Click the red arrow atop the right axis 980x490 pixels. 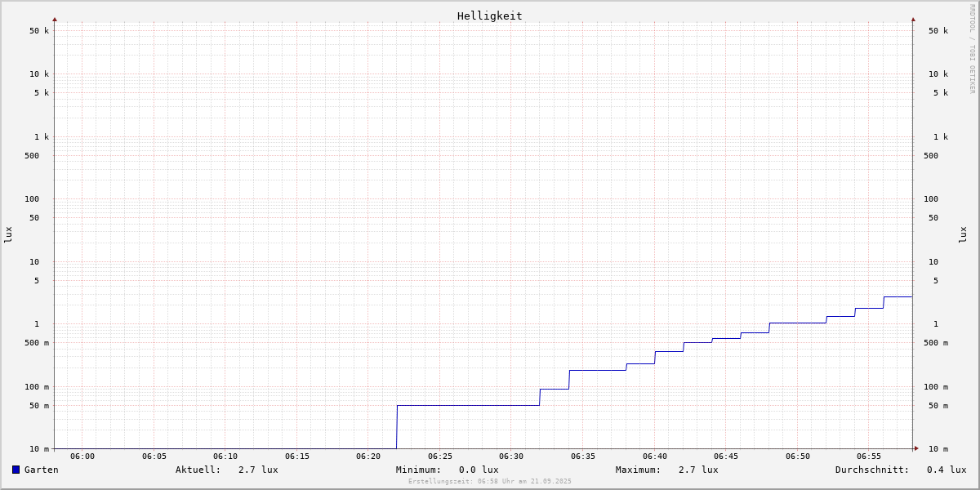[x=913, y=19]
